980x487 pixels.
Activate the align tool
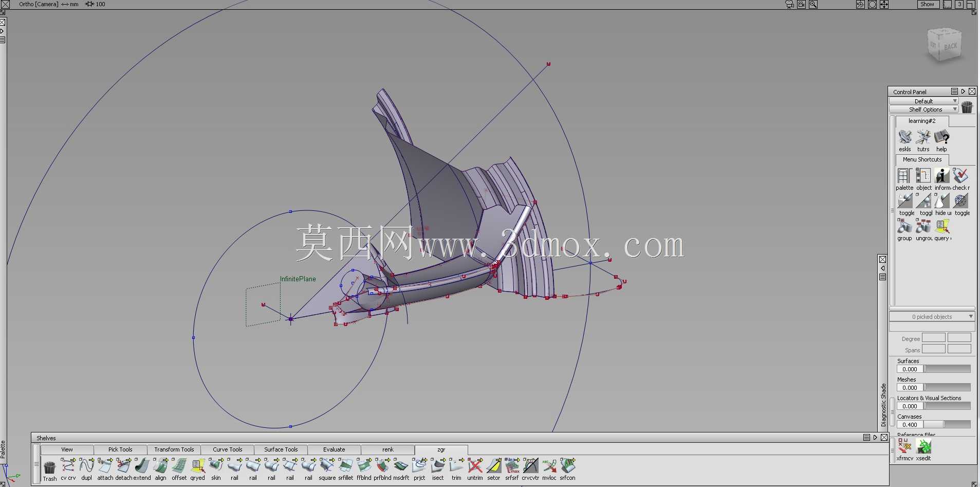point(160,466)
